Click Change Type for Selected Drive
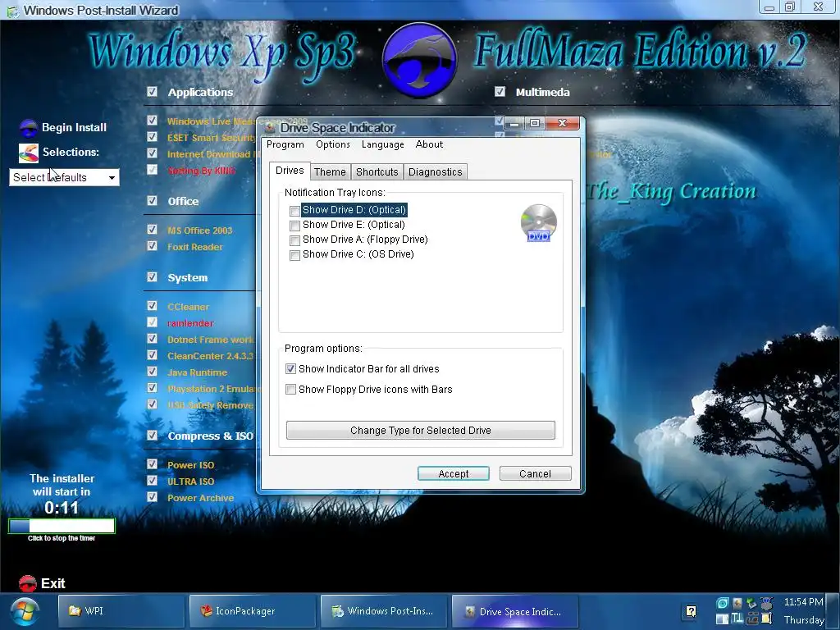 point(421,430)
